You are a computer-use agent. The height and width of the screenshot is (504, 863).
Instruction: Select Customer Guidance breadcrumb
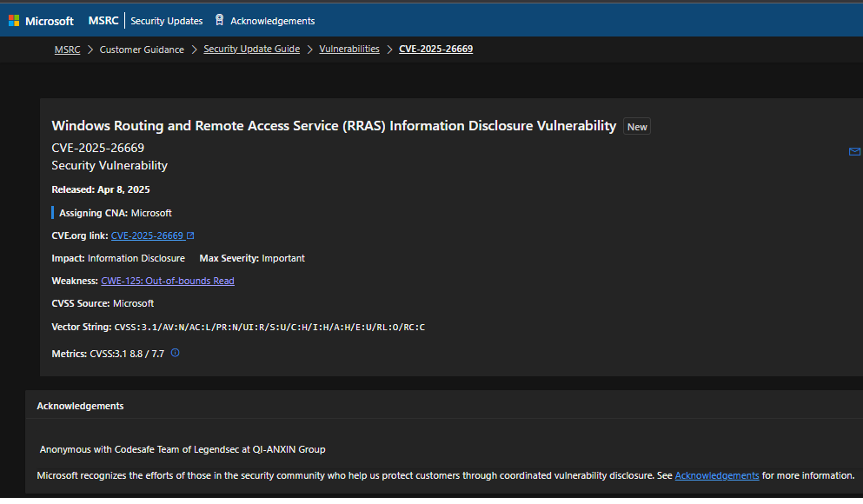(x=142, y=50)
